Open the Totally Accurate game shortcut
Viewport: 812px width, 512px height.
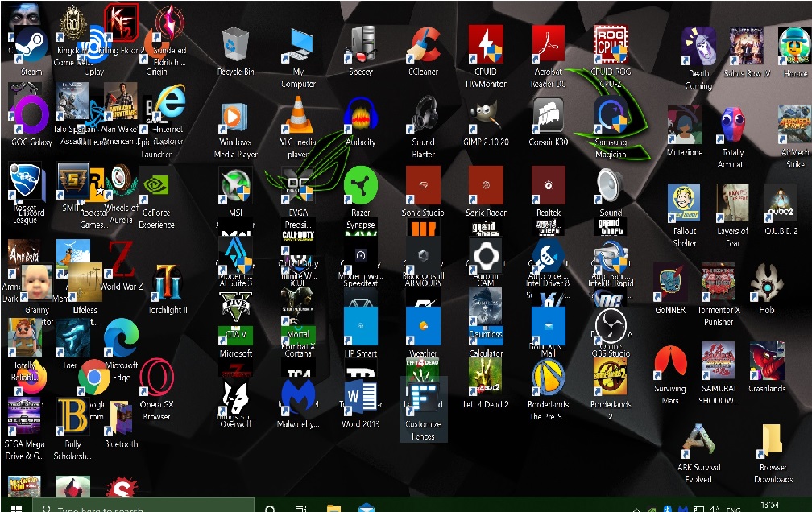pos(733,125)
